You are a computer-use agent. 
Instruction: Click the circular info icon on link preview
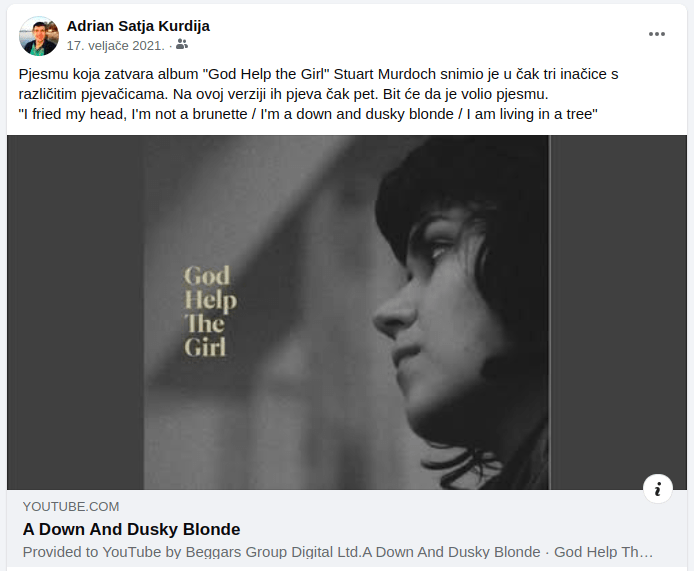click(657, 488)
